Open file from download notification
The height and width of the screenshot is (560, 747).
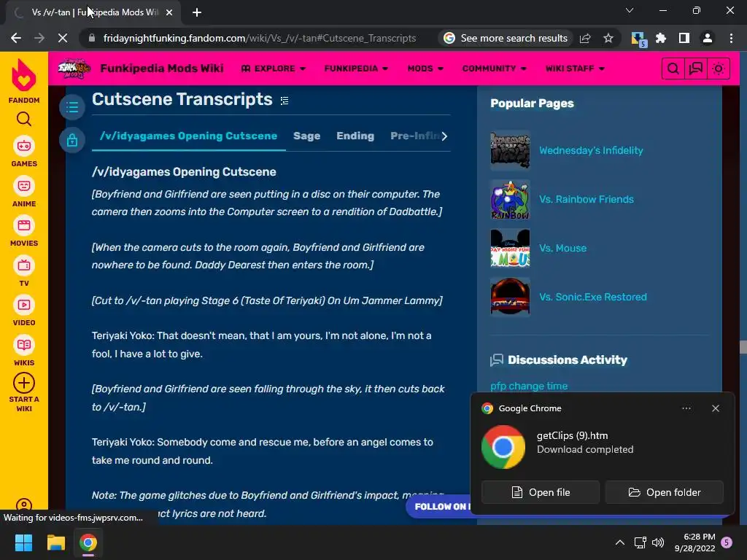tap(541, 492)
